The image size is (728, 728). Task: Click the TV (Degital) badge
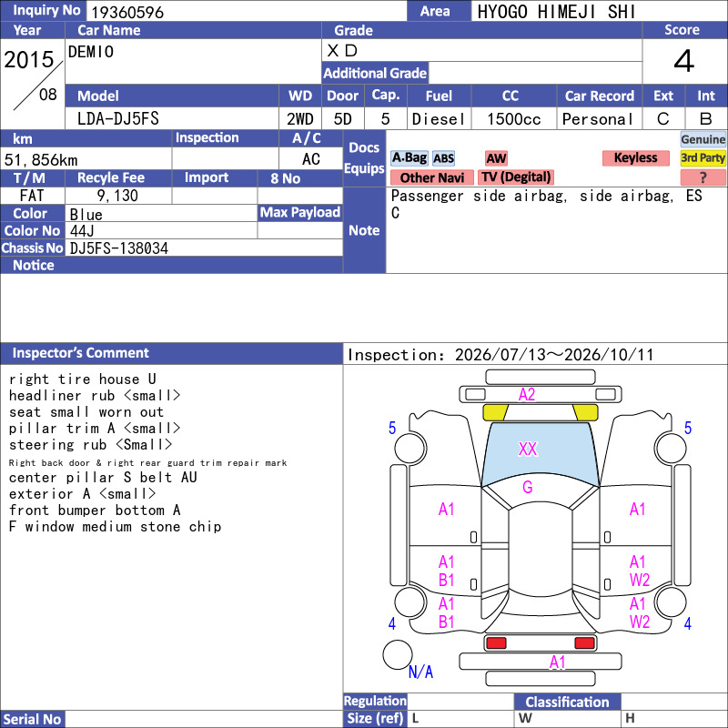click(x=516, y=177)
